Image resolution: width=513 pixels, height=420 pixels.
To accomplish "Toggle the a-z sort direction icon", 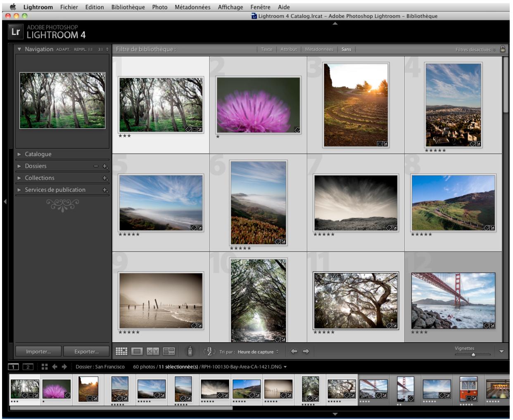I will pos(209,351).
